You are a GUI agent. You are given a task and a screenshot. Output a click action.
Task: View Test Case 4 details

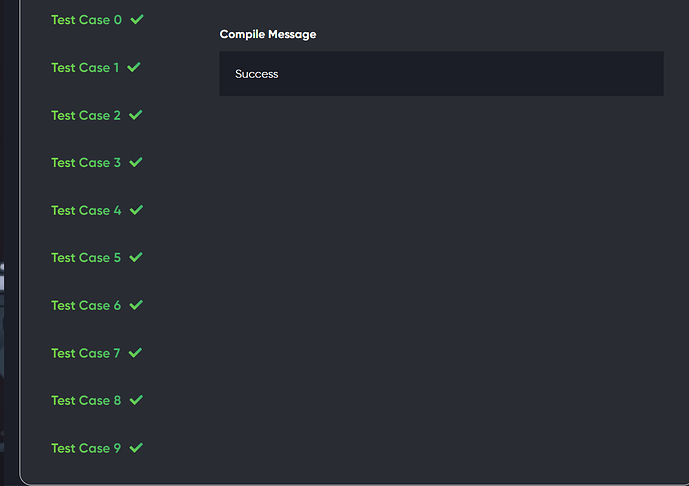tap(86, 211)
